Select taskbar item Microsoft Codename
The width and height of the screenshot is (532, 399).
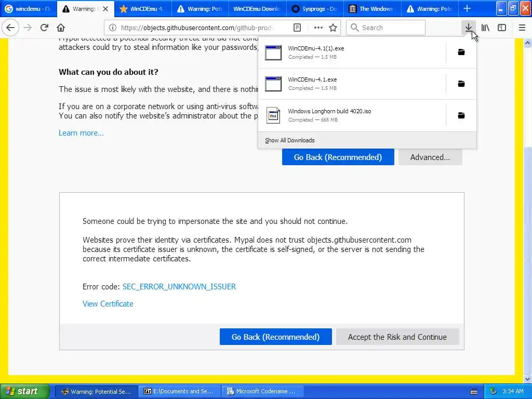pyautogui.click(x=262, y=392)
